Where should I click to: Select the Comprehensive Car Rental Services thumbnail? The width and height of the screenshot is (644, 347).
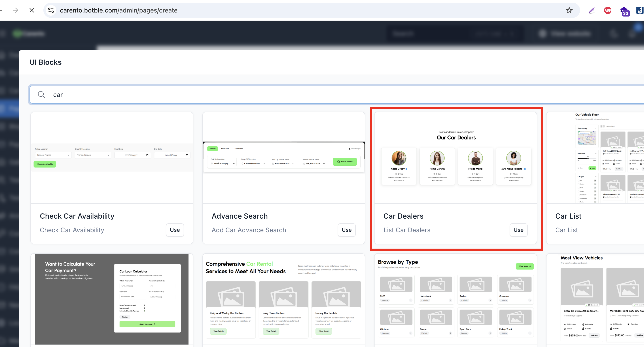click(284, 299)
